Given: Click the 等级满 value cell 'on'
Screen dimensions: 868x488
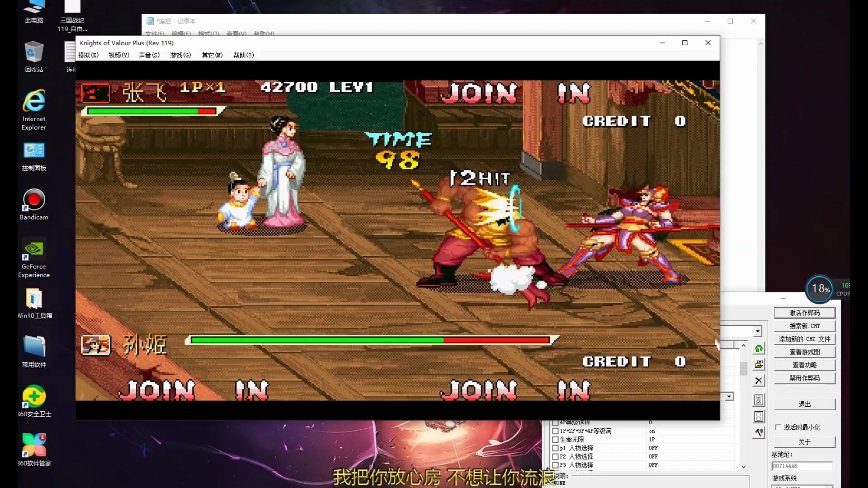Looking at the screenshot, I should (651, 431).
